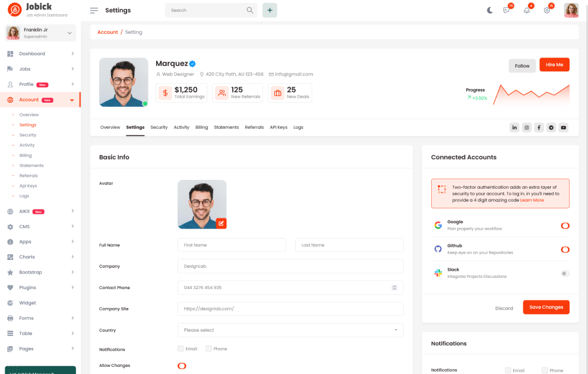Image resolution: width=588 pixels, height=374 pixels.
Task: Click the LinkedIn profile icon
Action: coord(514,128)
